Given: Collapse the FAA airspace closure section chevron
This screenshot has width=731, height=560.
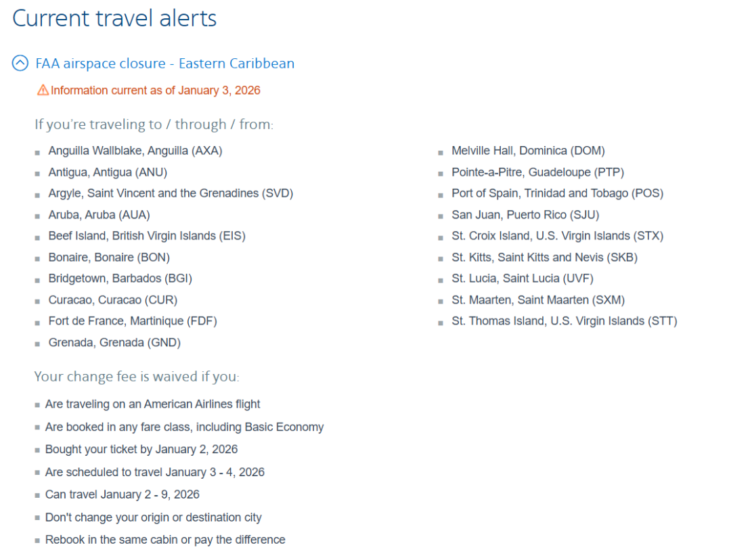Looking at the screenshot, I should 20,64.
